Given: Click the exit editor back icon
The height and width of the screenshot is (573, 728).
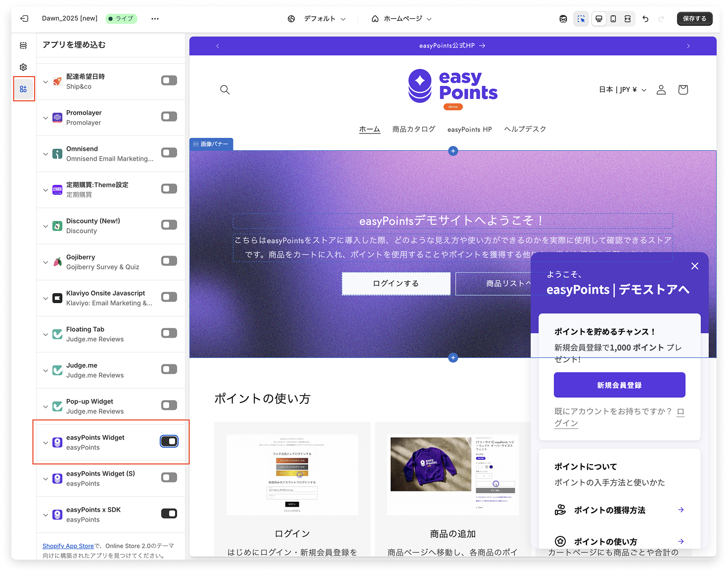Looking at the screenshot, I should 24,18.
